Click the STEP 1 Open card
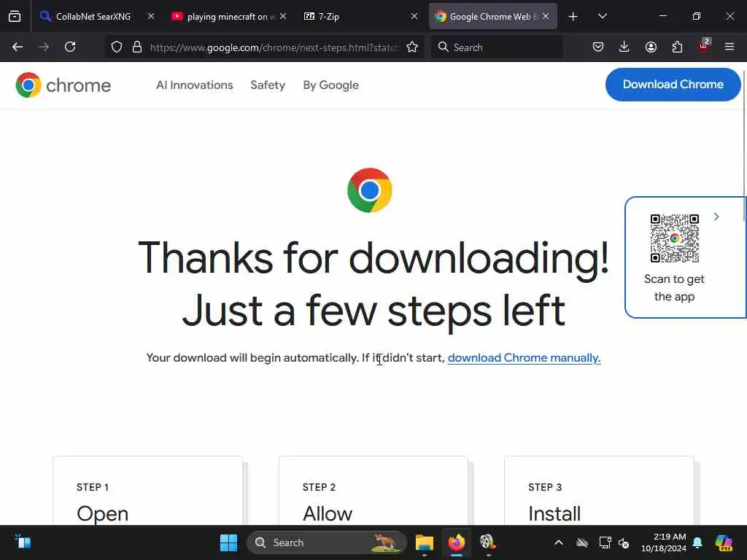The image size is (747, 560). tap(147, 491)
